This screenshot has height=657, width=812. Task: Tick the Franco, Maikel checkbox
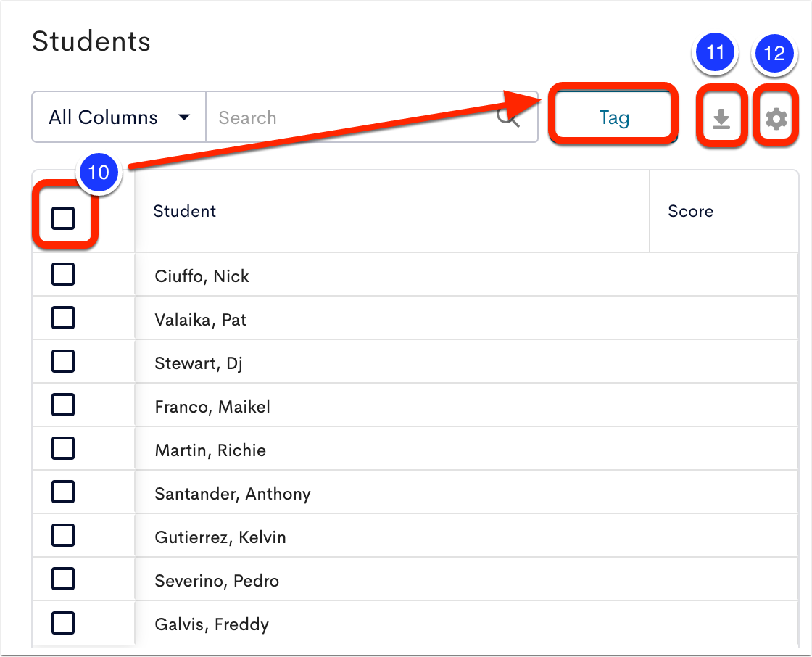click(63, 405)
